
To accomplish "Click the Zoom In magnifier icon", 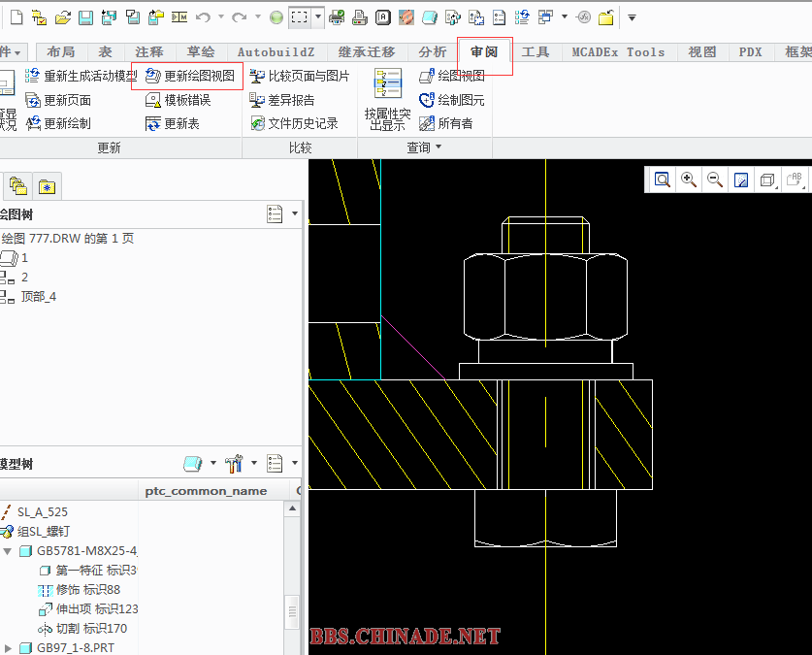I will (689, 180).
